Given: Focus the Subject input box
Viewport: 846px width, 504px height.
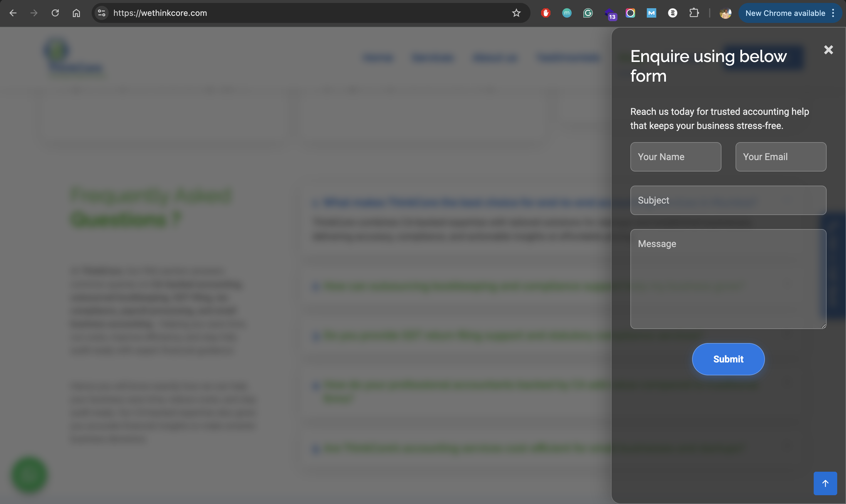Looking at the screenshot, I should pyautogui.click(x=728, y=200).
